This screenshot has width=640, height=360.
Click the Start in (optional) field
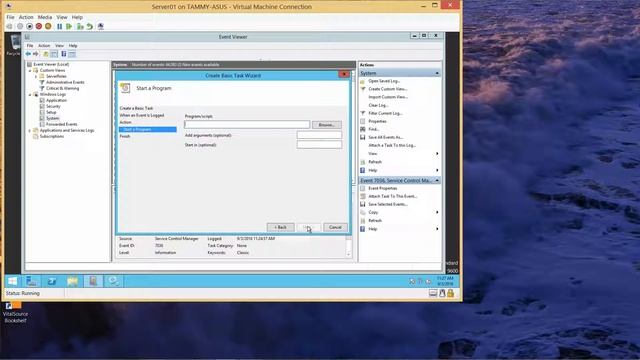pyautogui.click(x=319, y=144)
